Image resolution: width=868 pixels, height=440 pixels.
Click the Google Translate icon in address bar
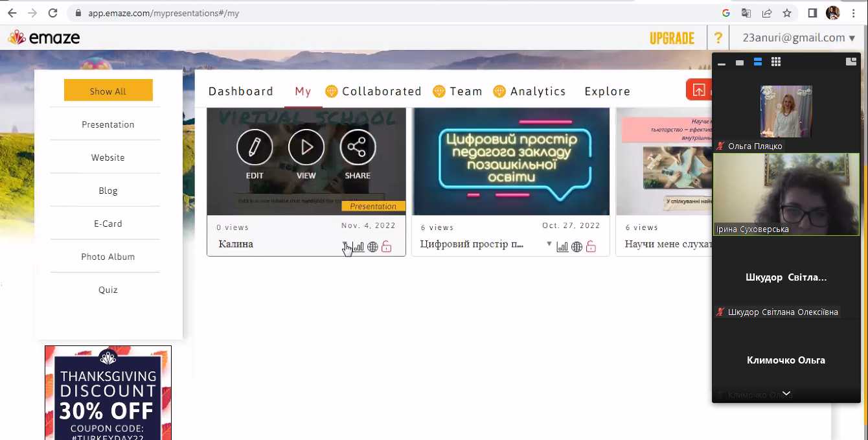[x=746, y=13]
